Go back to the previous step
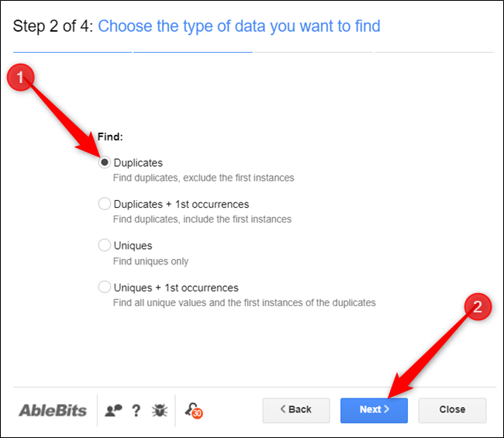This screenshot has width=504, height=438. 295,409
